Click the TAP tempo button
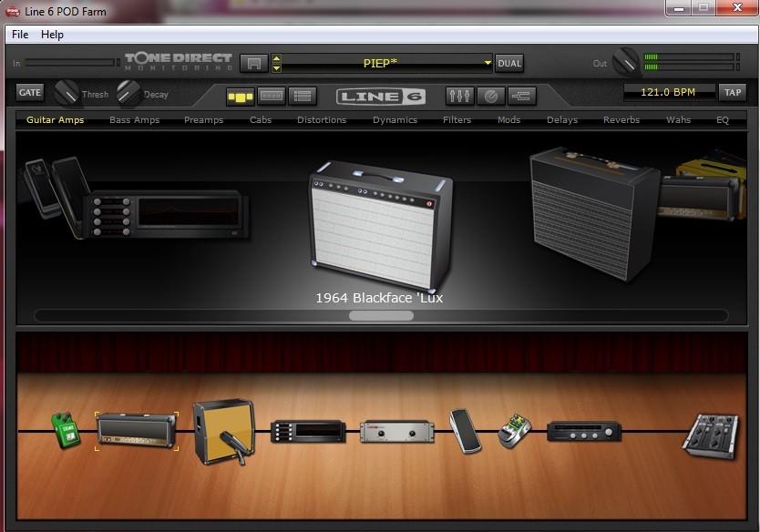Screen dimensions: 760x532 point(733,92)
